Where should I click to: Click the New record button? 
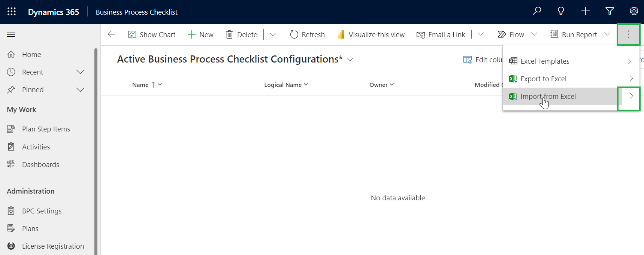200,34
